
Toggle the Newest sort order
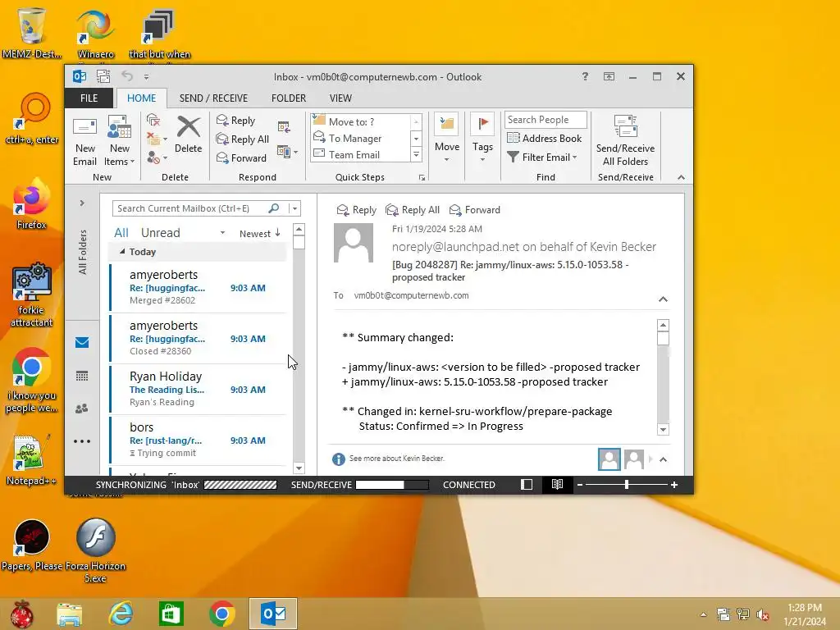pyautogui.click(x=259, y=233)
